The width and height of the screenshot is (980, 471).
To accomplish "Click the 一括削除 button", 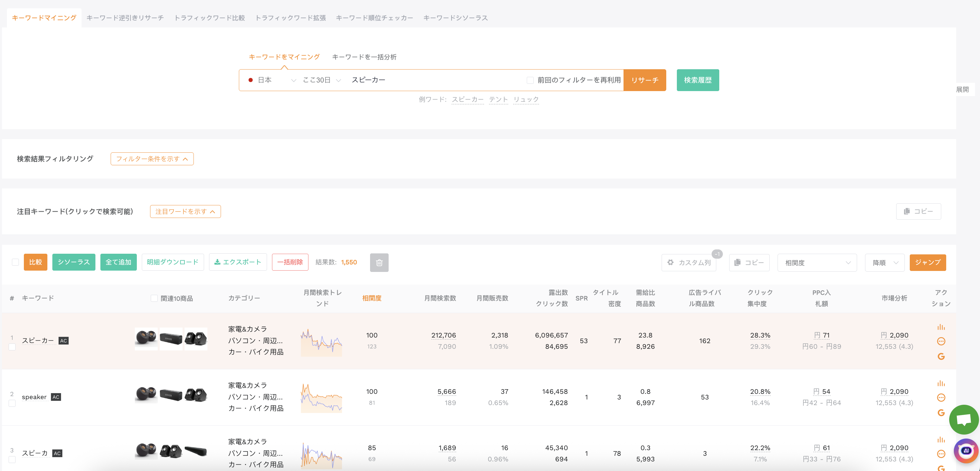I will pos(290,262).
